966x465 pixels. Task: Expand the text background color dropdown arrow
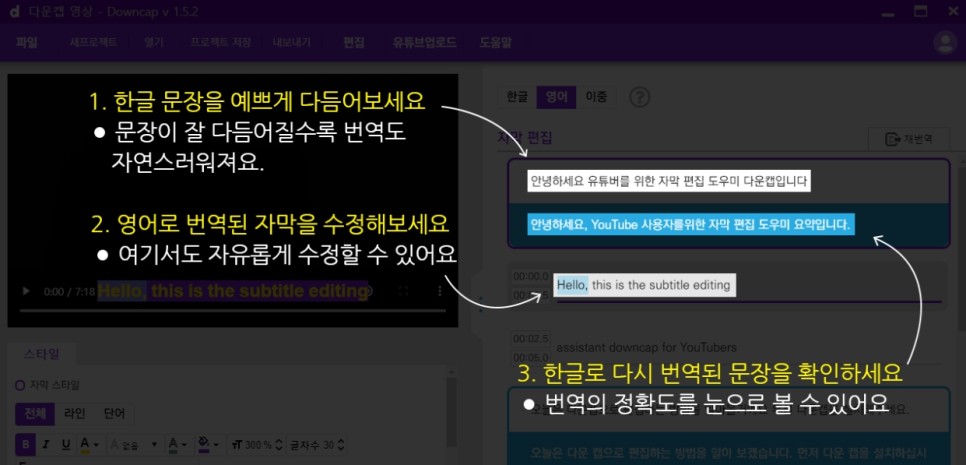pos(185,445)
